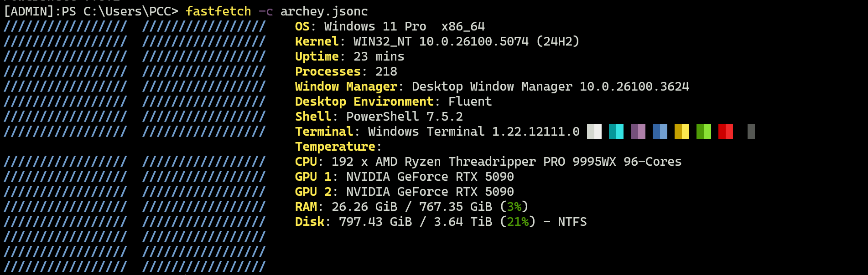Click the archey.jsonc argument in the prompt
This screenshot has width=868, height=275.
(x=324, y=11)
